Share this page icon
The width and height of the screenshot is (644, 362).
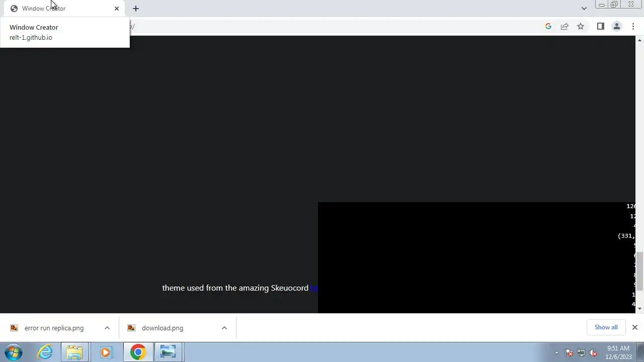click(x=565, y=26)
